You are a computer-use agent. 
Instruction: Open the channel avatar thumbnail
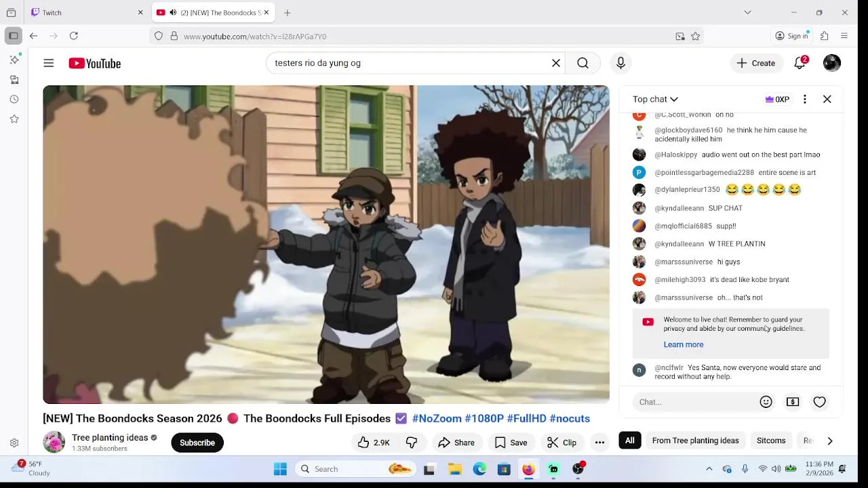click(54, 443)
